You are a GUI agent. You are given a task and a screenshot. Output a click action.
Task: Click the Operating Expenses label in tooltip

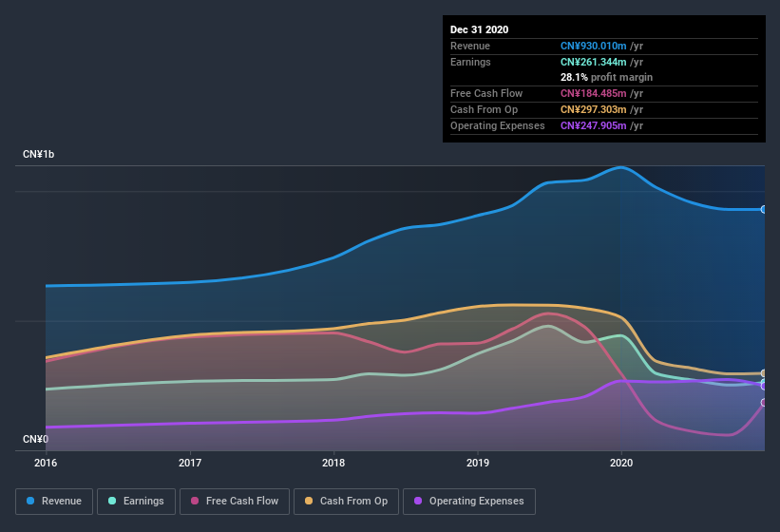[498, 125]
